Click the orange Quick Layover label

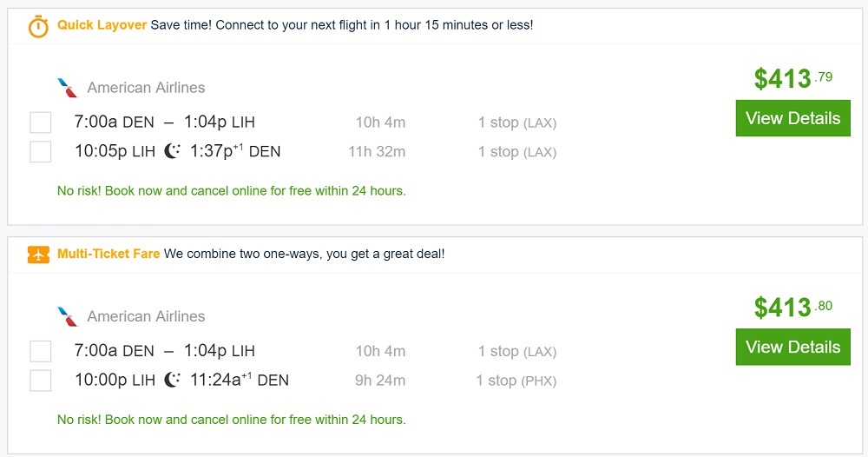102,25
